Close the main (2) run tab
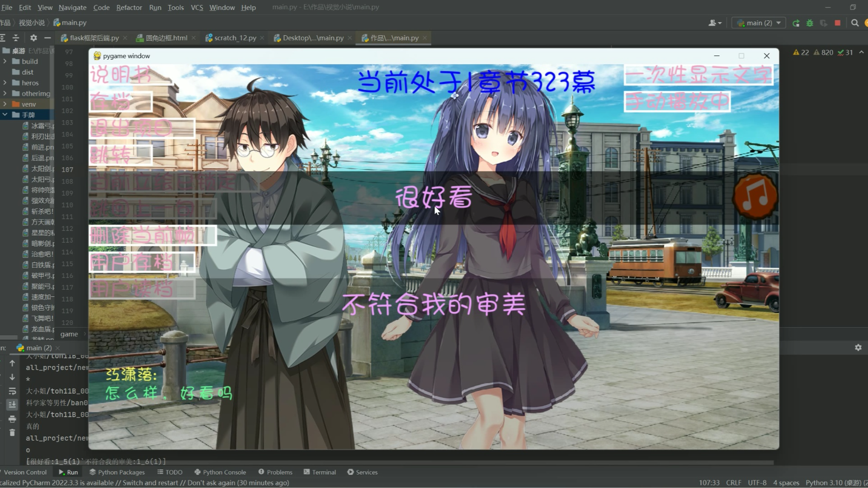The height and width of the screenshot is (488, 868). coord(57,348)
